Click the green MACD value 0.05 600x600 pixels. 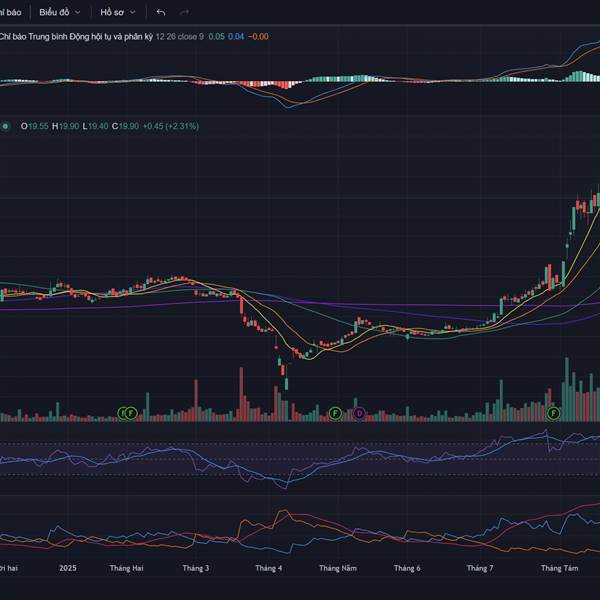pos(217,37)
